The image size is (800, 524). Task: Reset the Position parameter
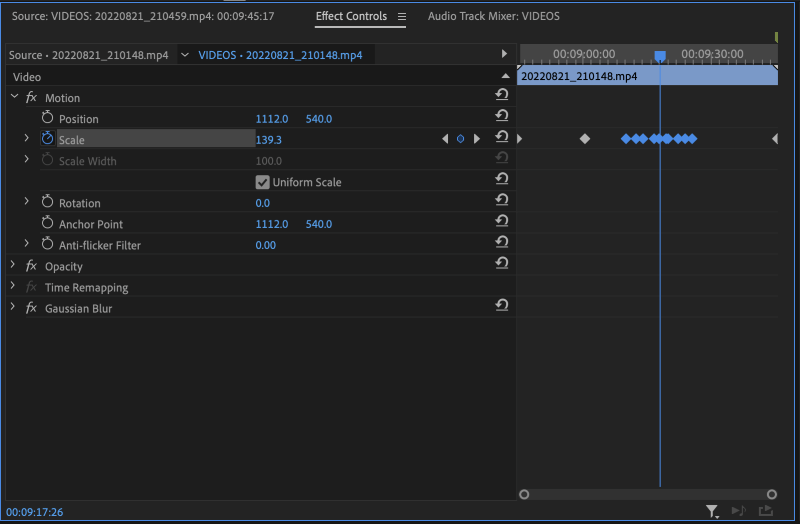pos(502,116)
